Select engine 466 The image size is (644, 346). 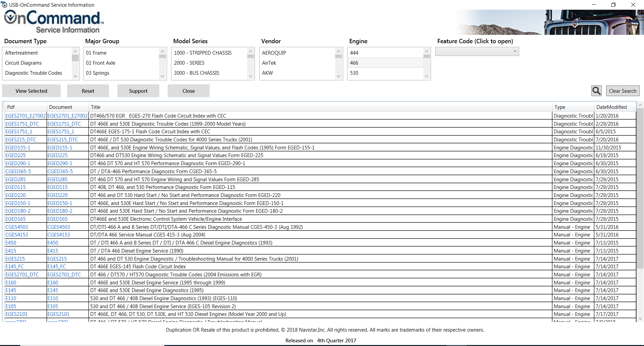pyautogui.click(x=385, y=63)
